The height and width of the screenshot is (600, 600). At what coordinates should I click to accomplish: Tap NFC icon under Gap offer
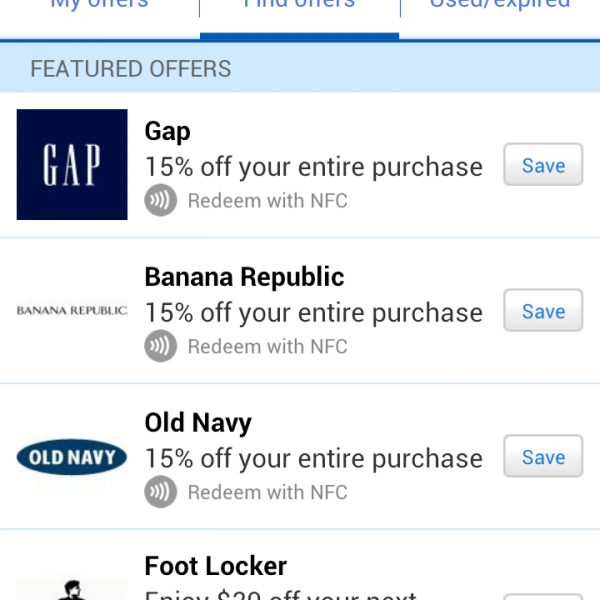point(160,201)
